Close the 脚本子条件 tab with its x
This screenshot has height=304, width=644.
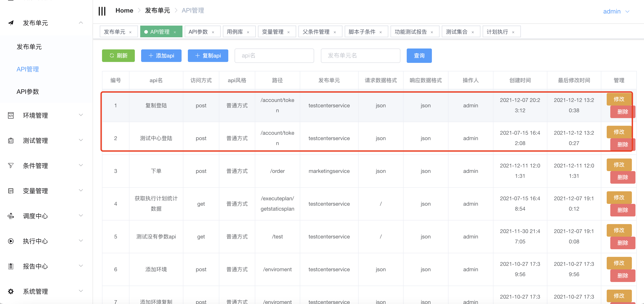tap(380, 32)
